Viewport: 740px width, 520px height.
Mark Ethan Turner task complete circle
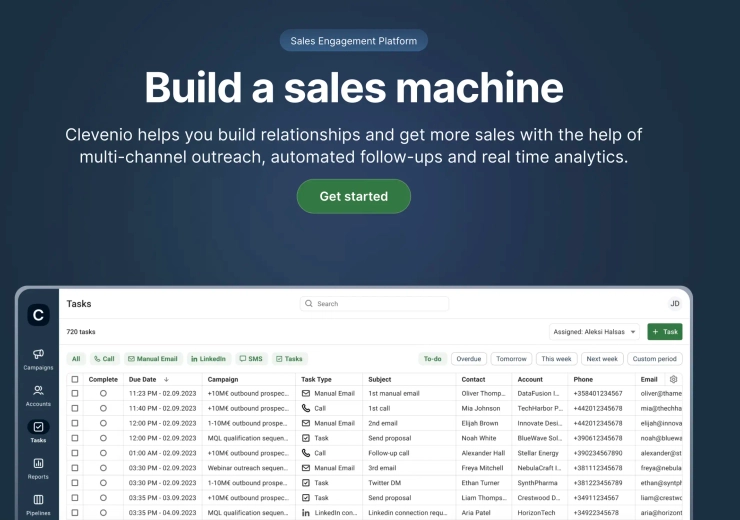pyautogui.click(x=103, y=483)
